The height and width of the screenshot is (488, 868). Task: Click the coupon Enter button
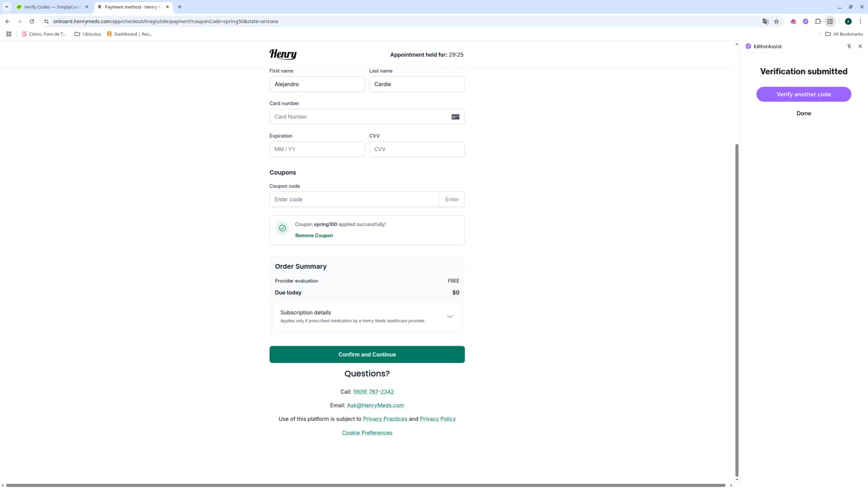click(x=452, y=199)
